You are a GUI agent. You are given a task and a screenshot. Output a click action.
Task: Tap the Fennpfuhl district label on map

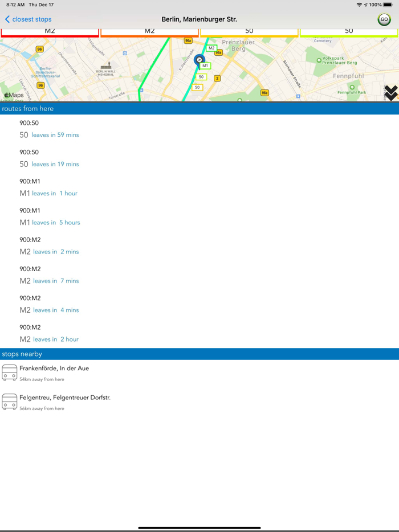pyautogui.click(x=348, y=76)
